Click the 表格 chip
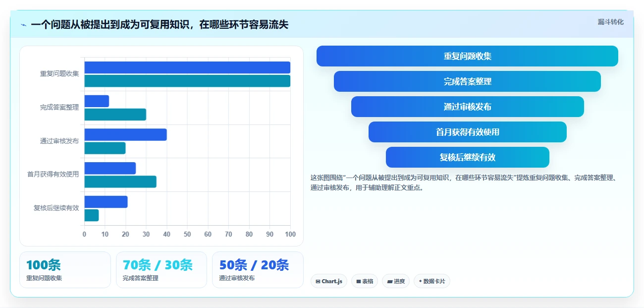Viewport: 644px width, 308px height. point(365,281)
